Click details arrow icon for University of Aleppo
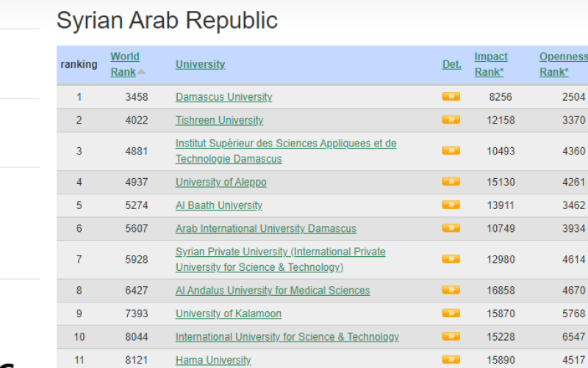588x368 pixels. [x=451, y=182]
